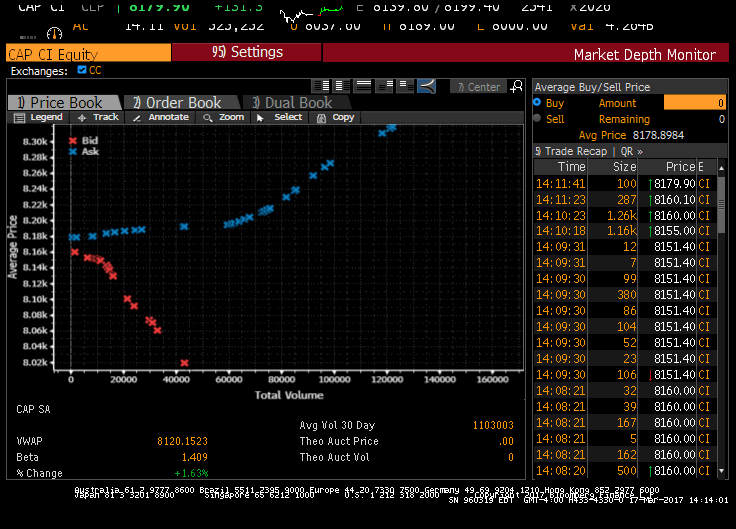Viewport: 736px width, 529px height.
Task: Select the 14:11:23 trade of 287
Action: click(x=625, y=199)
